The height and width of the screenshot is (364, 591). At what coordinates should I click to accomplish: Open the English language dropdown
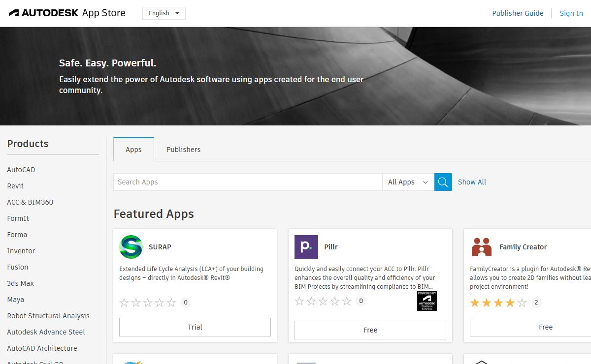click(x=164, y=13)
